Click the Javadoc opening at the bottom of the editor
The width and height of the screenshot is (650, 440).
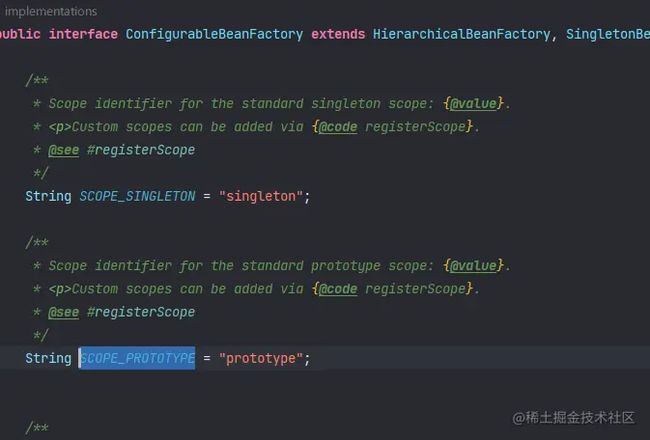tap(37, 428)
